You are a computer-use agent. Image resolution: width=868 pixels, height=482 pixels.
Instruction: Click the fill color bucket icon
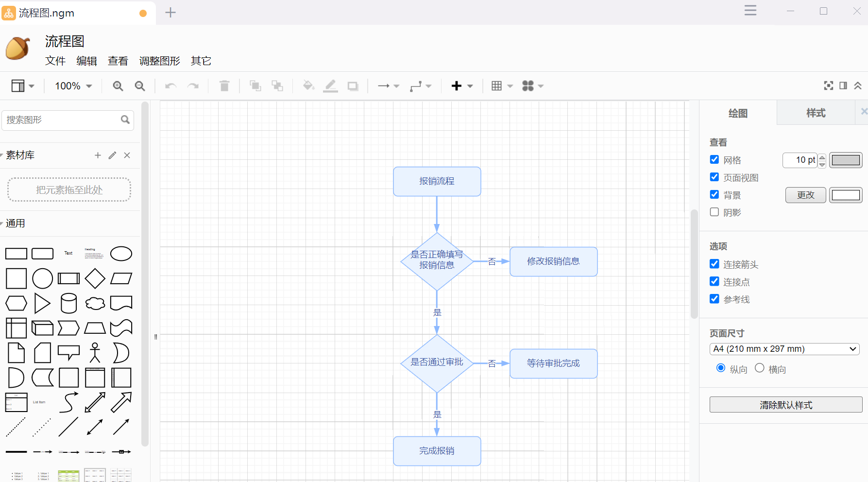point(308,86)
